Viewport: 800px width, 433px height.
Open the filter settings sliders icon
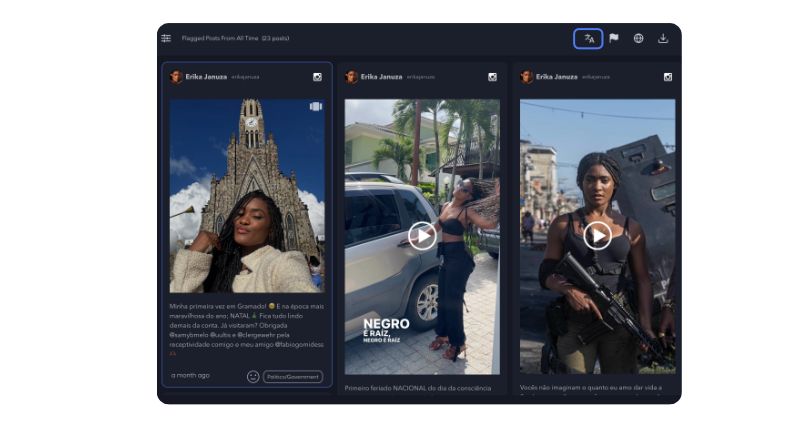[x=166, y=38]
